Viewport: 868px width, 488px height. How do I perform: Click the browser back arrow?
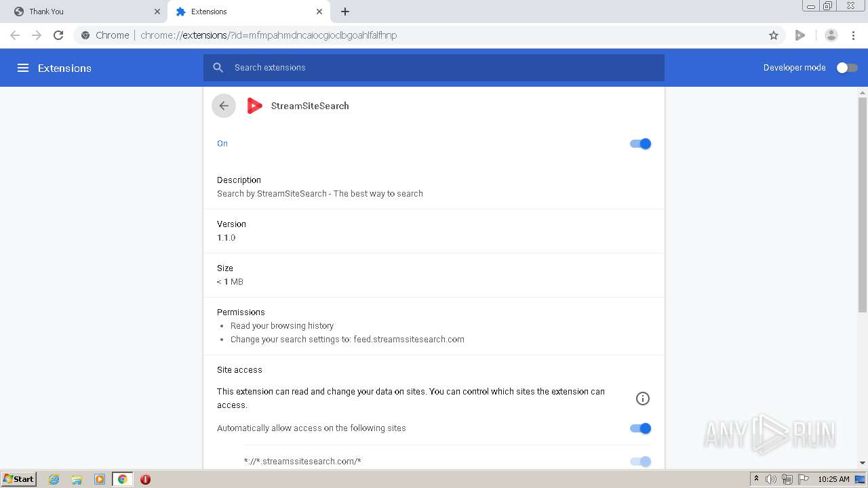pyautogui.click(x=15, y=35)
